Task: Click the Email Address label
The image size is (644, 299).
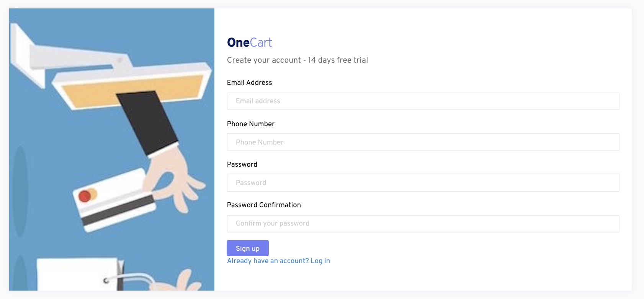Action: (x=249, y=83)
